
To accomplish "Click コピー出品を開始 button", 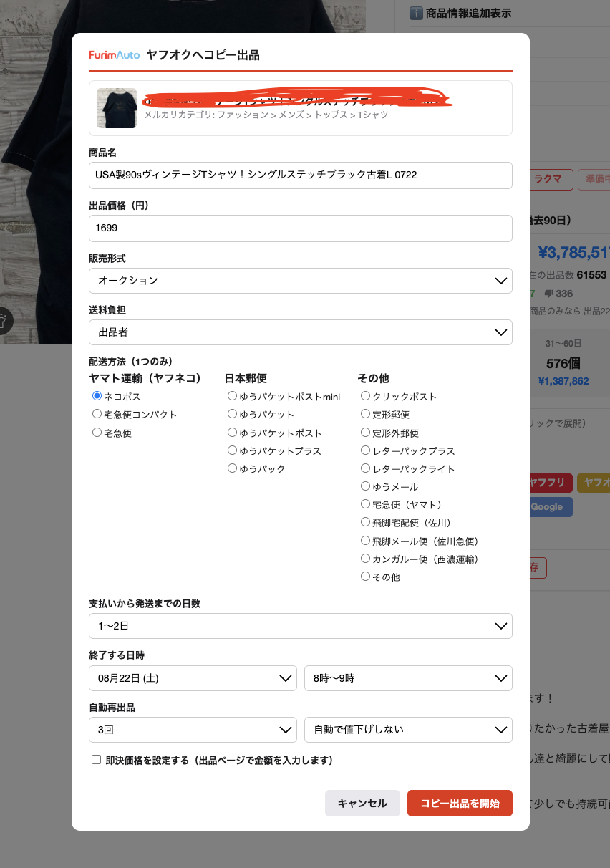I will pyautogui.click(x=460, y=804).
